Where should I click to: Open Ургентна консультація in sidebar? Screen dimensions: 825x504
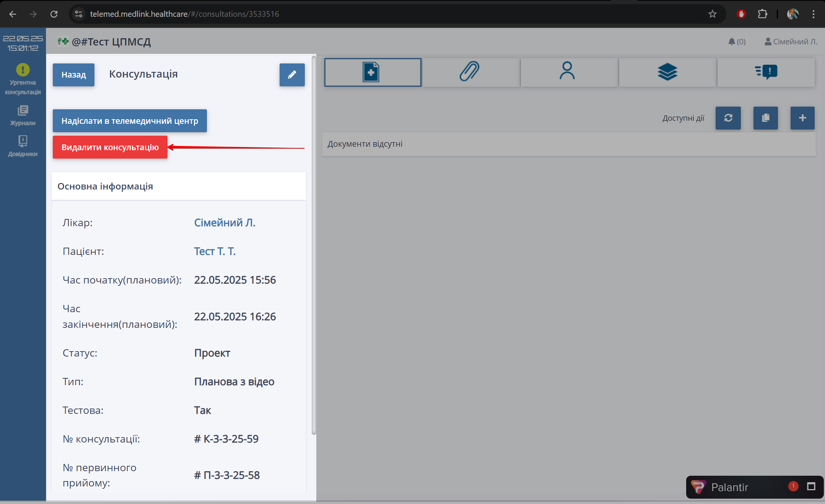[23, 79]
